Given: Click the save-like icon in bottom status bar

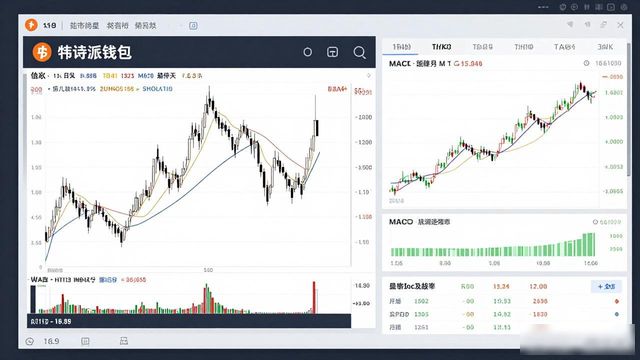Looking at the screenshot, I should click(124, 341).
